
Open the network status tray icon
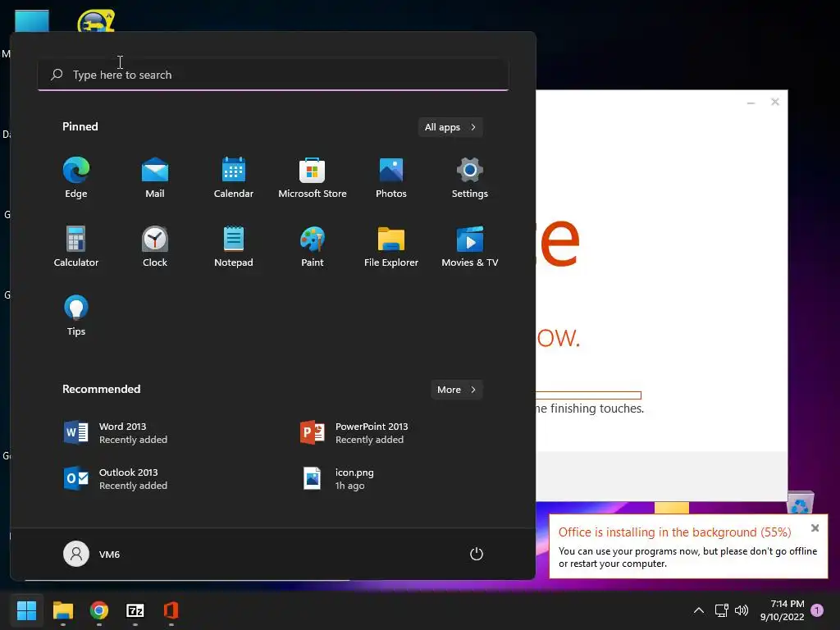click(x=722, y=610)
